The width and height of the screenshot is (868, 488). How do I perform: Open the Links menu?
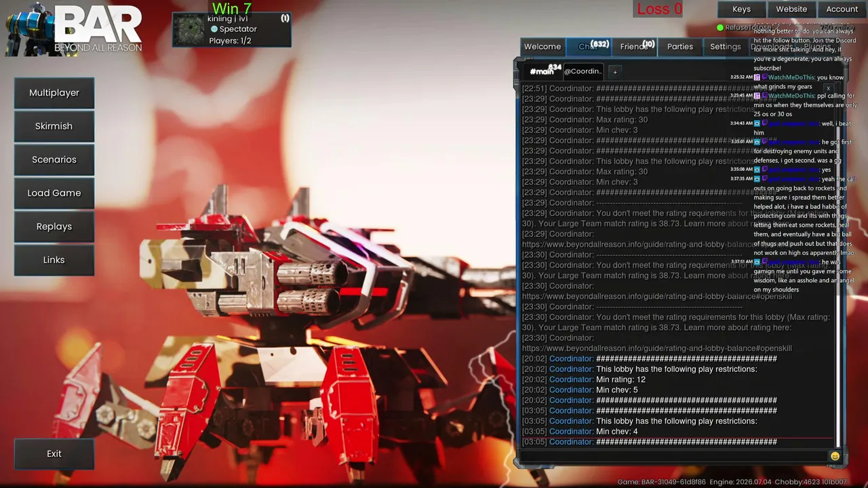tap(54, 260)
